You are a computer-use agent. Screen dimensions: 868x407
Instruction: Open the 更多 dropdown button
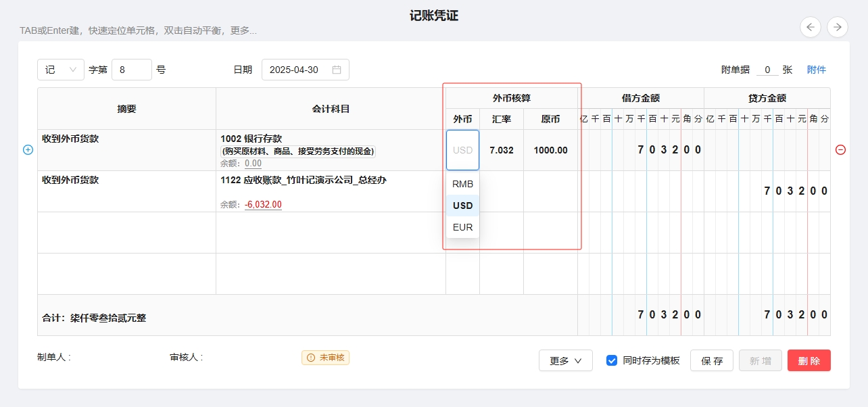coord(565,360)
